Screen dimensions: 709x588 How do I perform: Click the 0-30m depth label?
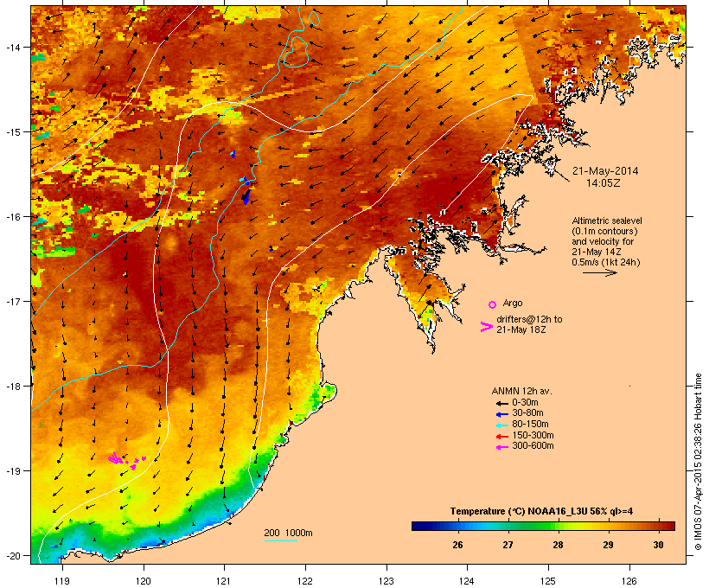pos(525,402)
